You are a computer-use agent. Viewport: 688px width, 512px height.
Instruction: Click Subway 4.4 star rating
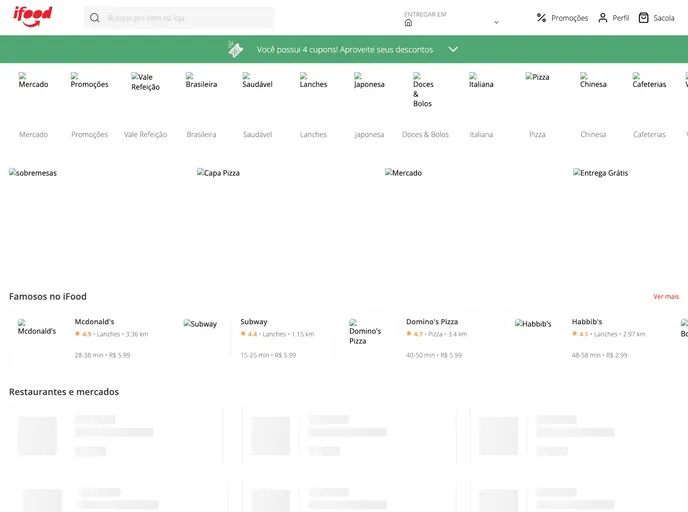pyautogui.click(x=249, y=334)
